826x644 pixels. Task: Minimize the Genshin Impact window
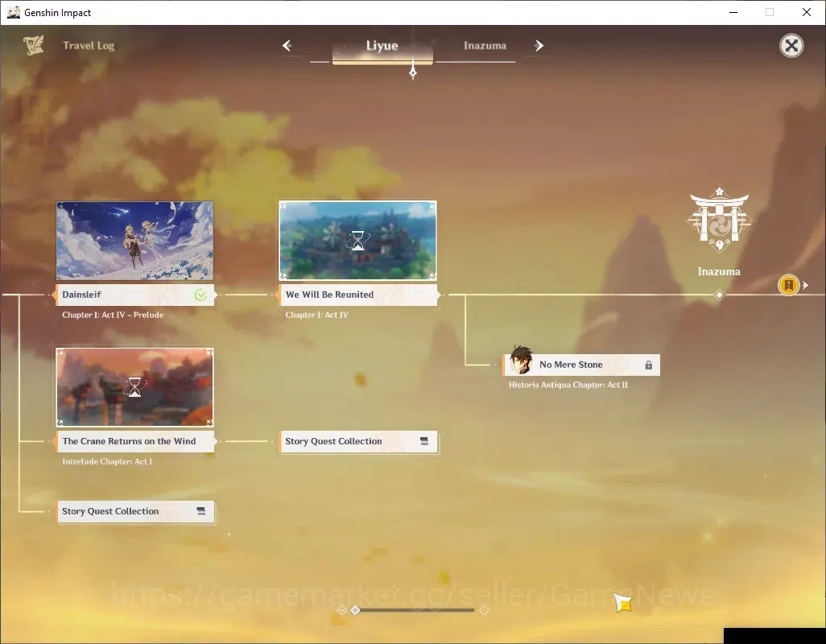(x=733, y=12)
